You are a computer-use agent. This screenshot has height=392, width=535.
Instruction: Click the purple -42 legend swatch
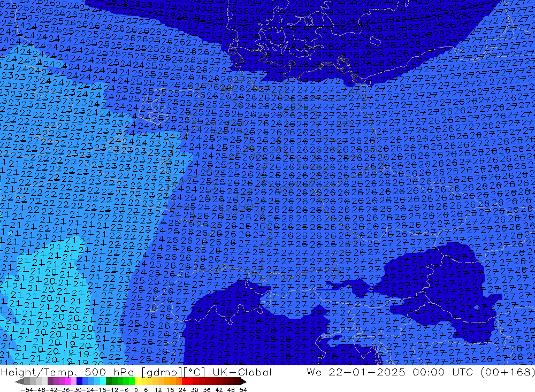[50, 381]
